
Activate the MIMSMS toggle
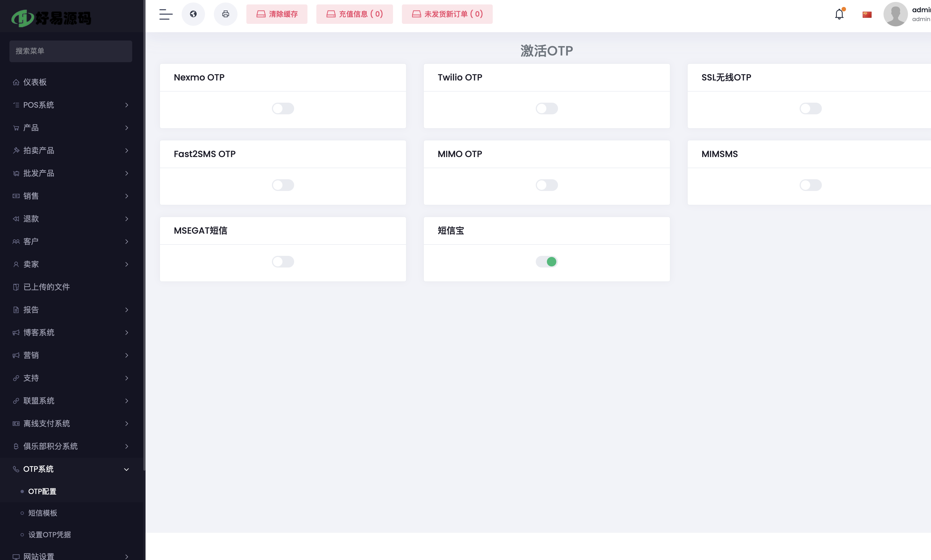[x=810, y=185]
